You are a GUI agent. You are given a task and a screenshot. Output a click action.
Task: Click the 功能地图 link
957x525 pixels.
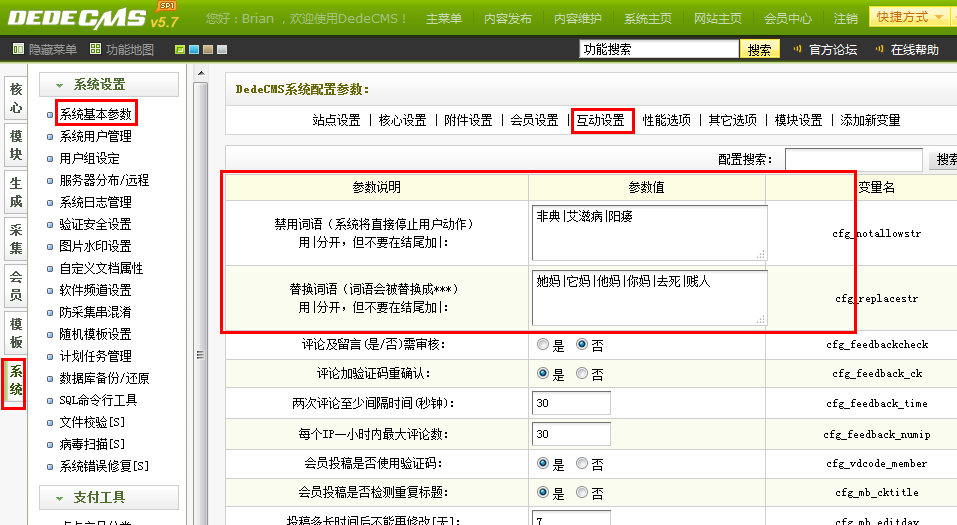(x=129, y=49)
